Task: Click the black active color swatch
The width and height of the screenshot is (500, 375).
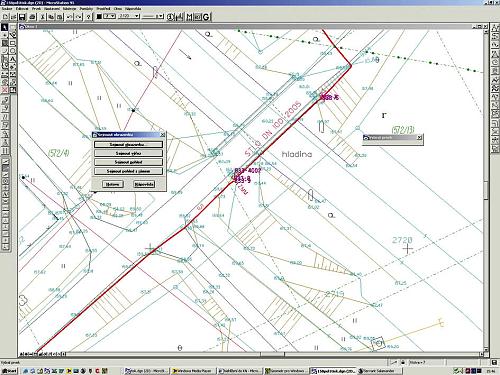Action: (x=99, y=16)
